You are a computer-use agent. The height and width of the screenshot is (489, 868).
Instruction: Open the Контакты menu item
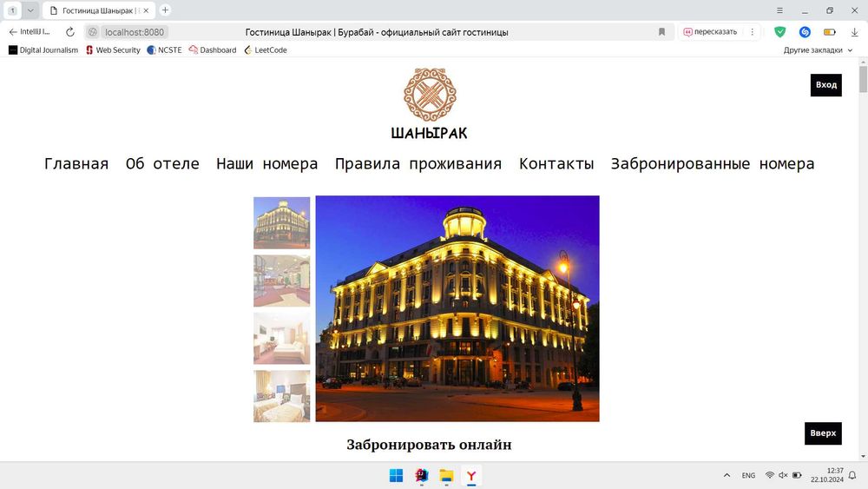point(556,164)
